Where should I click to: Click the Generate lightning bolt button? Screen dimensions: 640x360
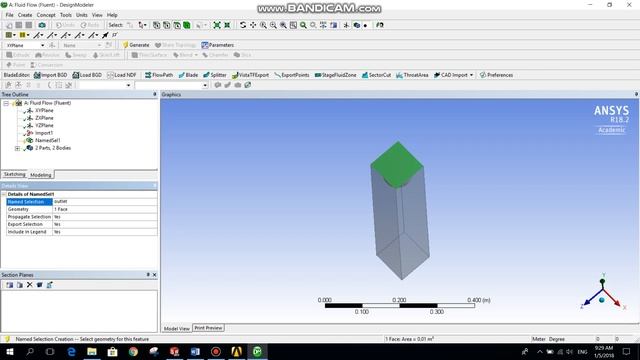[136, 45]
